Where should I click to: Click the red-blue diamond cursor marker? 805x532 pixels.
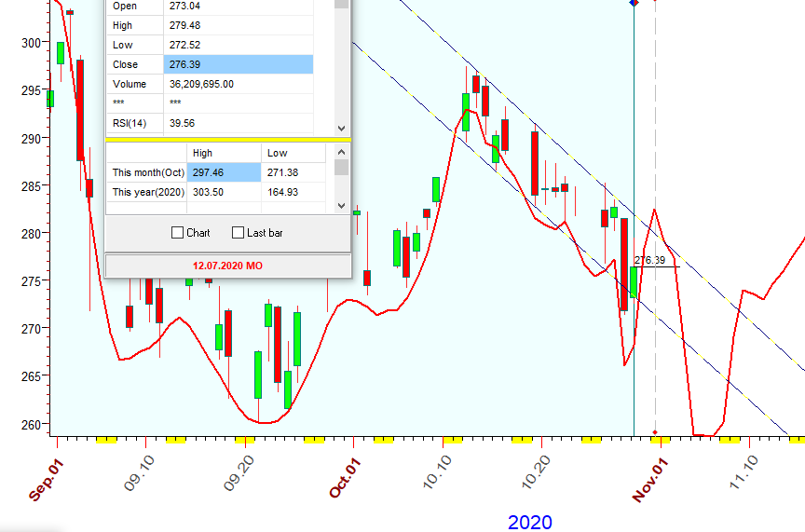pos(634,3)
